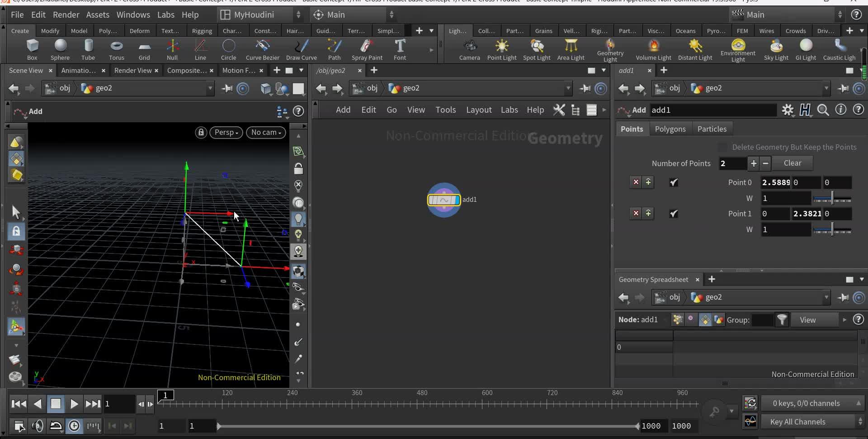Viewport: 868px width, 439px height.
Task: Open the No cam camera dropdown
Action: [x=266, y=132]
